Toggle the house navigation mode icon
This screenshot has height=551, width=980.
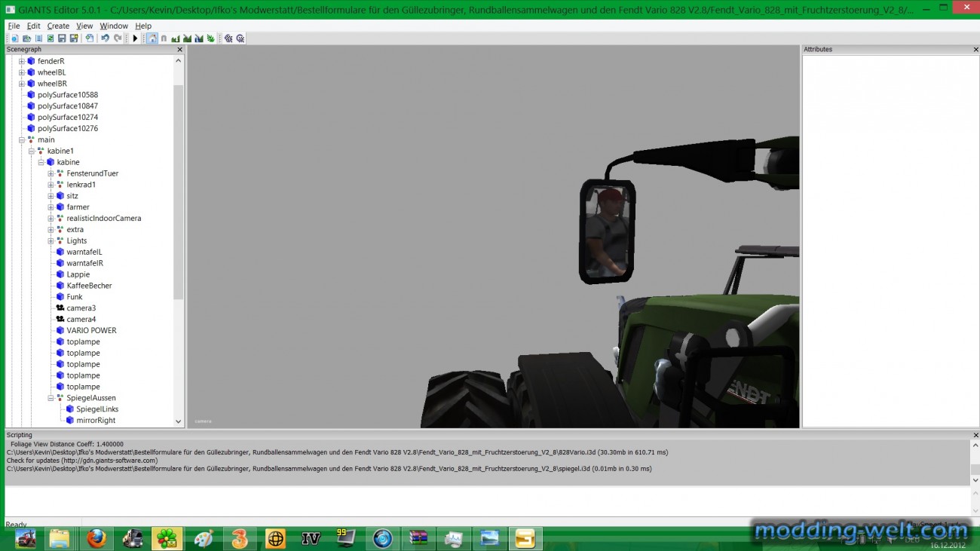tap(152, 38)
